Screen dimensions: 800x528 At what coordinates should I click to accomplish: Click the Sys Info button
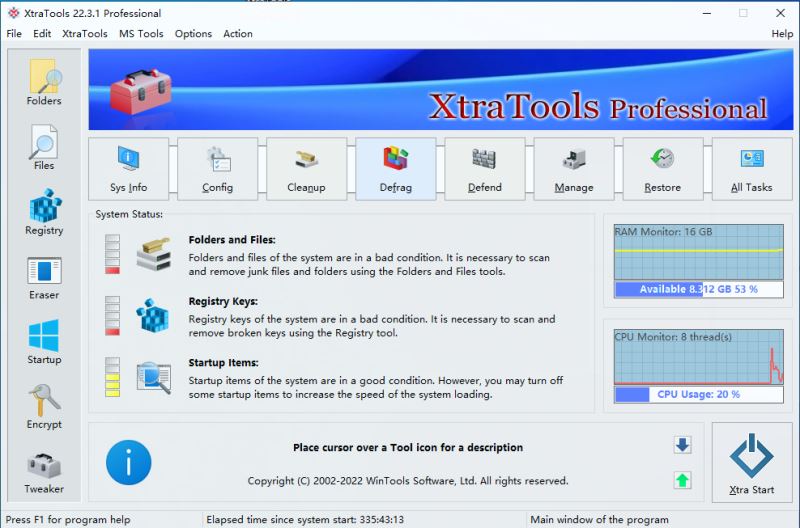[128, 169]
